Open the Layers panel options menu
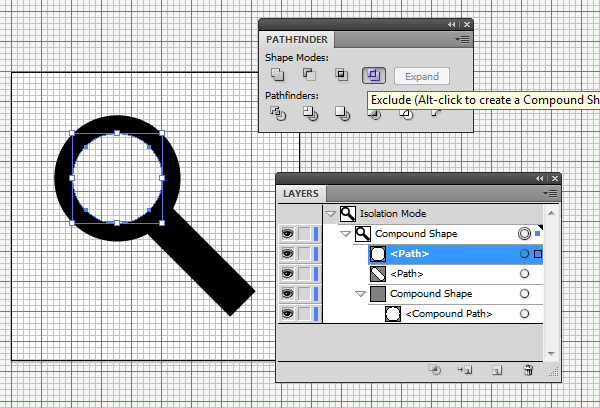 pyautogui.click(x=550, y=194)
